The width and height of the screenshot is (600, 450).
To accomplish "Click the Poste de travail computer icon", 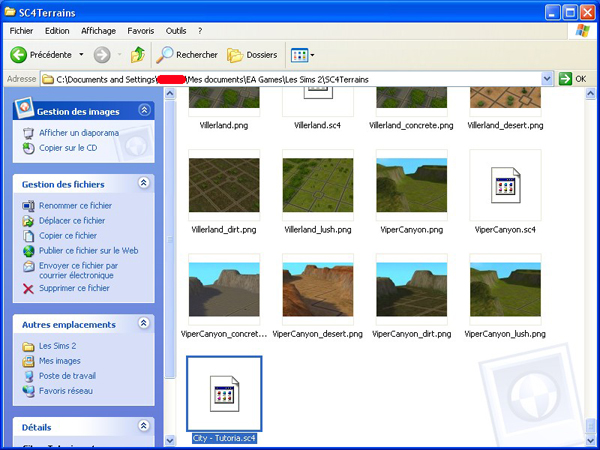I will (x=28, y=377).
